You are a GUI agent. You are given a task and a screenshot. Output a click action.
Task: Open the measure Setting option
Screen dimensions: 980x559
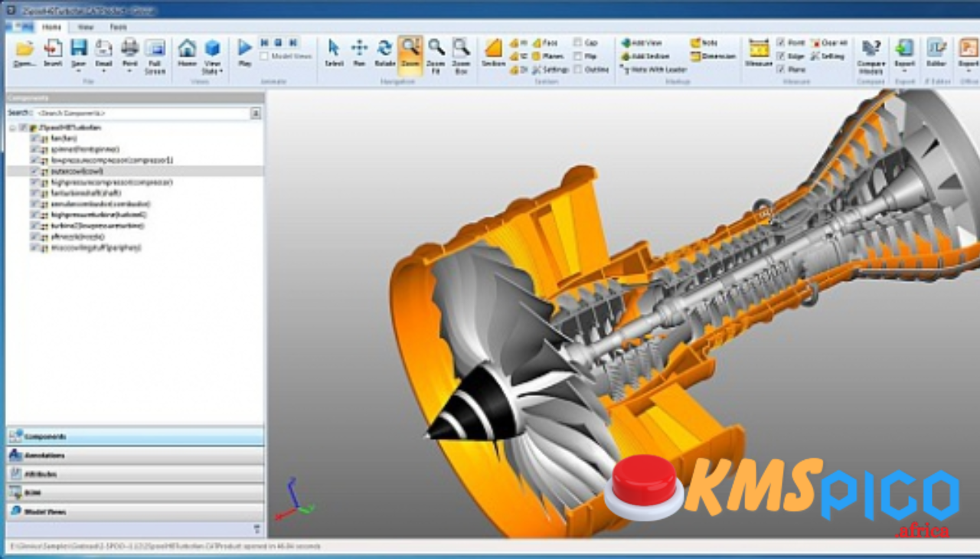coord(828,56)
